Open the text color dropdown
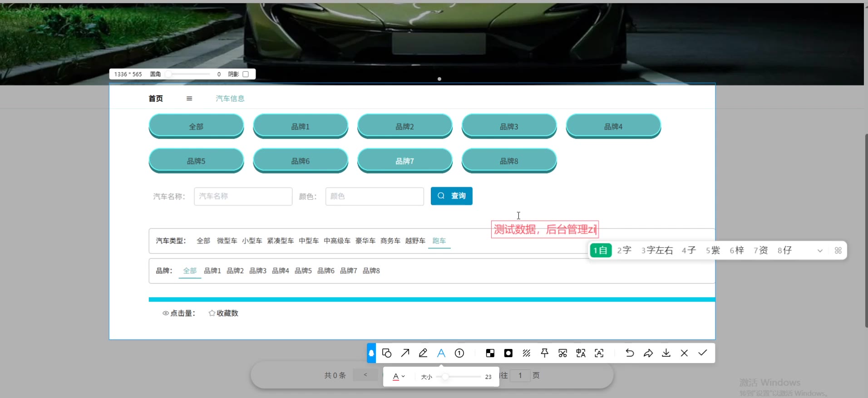The height and width of the screenshot is (398, 868). click(398, 377)
